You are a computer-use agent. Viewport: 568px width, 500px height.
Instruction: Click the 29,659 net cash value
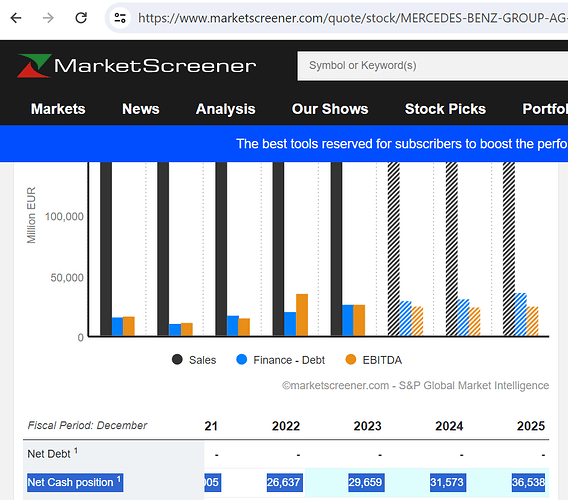(x=366, y=482)
